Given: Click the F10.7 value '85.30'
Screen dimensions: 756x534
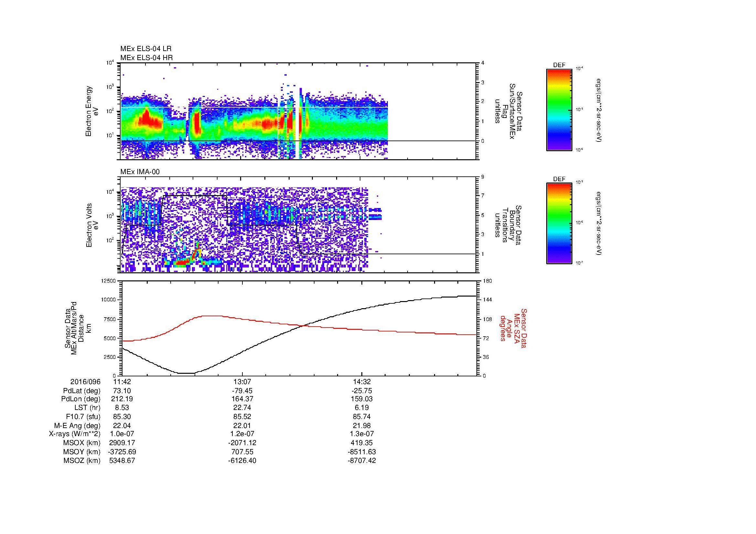Looking at the screenshot, I should (122, 416).
